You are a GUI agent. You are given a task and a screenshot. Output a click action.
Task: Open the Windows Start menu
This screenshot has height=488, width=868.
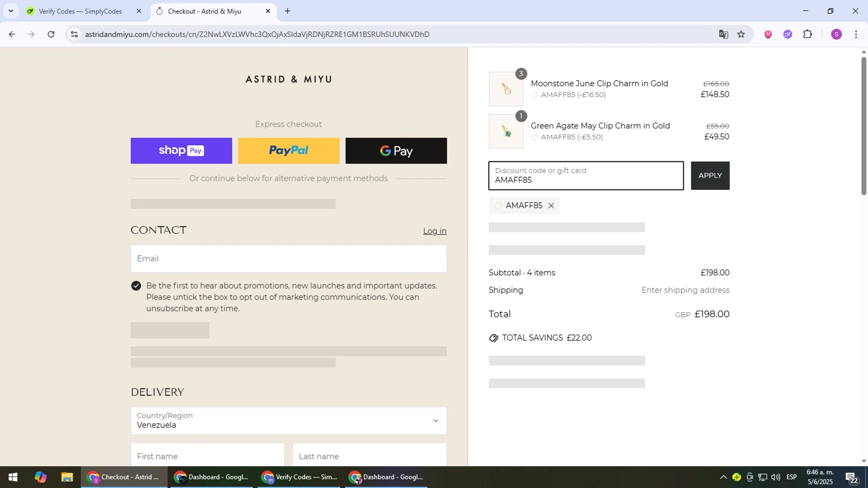pyautogui.click(x=12, y=477)
